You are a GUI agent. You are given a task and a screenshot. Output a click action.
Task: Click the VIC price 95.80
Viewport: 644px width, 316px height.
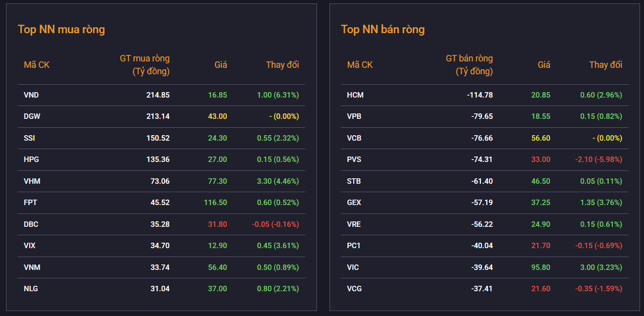pyautogui.click(x=540, y=267)
